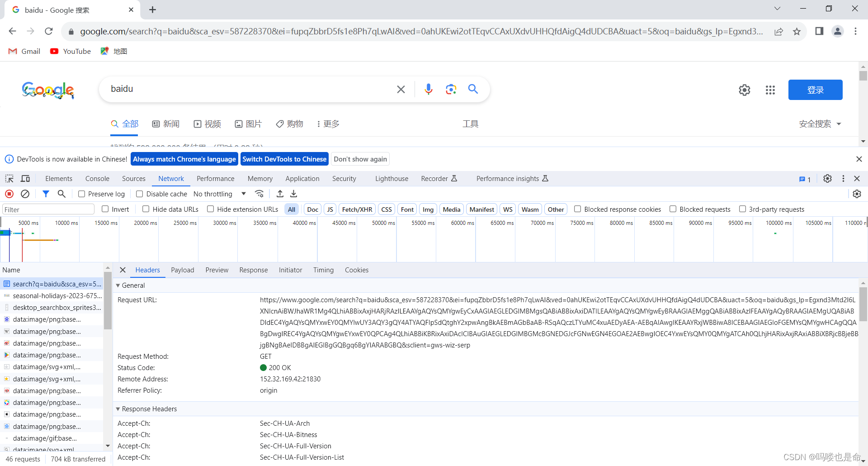Open the Cookies tab
Viewport: 868px width, 466px height.
(x=357, y=270)
